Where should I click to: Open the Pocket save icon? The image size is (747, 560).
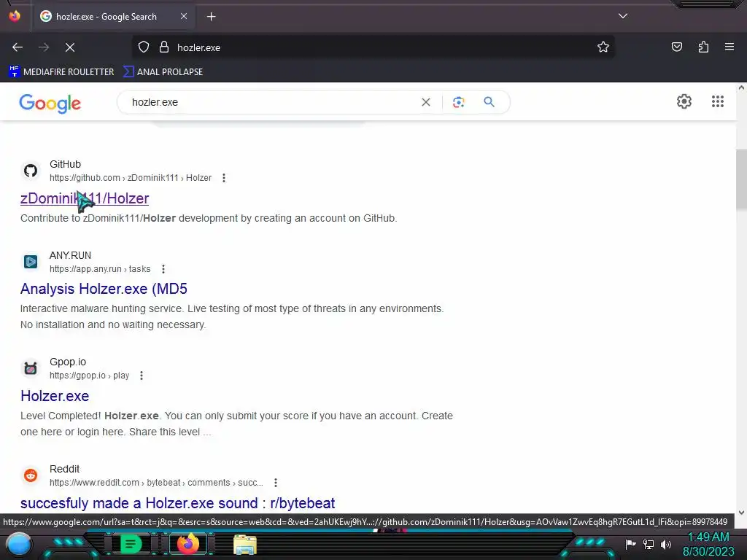pyautogui.click(x=676, y=47)
